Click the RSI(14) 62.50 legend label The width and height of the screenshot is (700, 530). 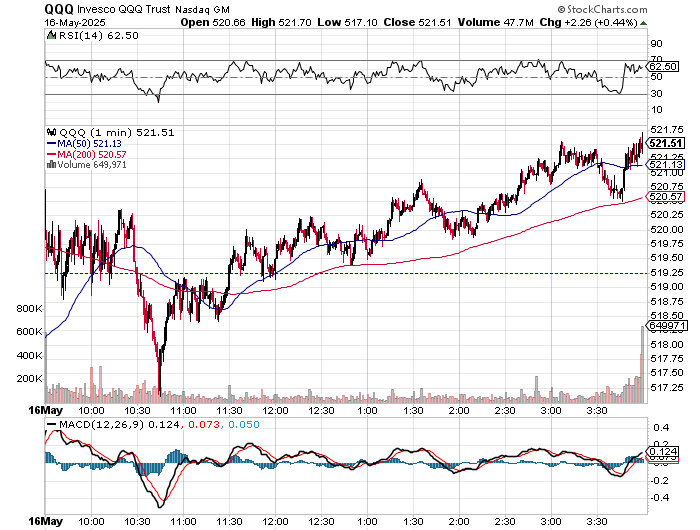pos(99,35)
